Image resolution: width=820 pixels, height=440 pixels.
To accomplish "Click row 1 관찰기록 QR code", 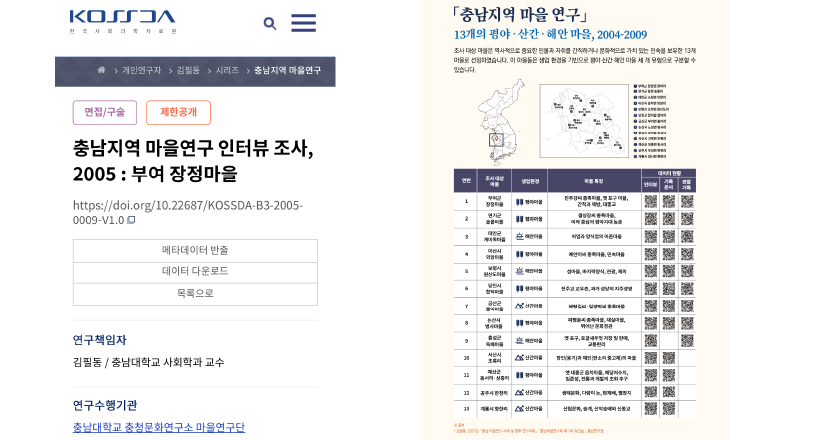I will [687, 202].
